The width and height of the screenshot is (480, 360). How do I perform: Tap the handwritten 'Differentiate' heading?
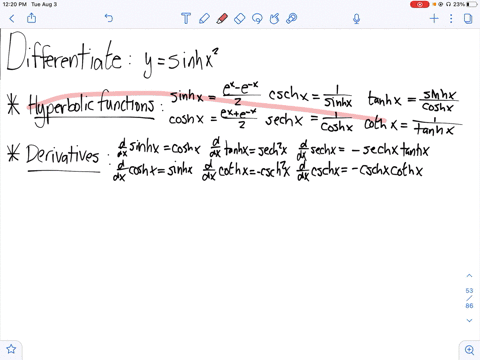[64, 52]
